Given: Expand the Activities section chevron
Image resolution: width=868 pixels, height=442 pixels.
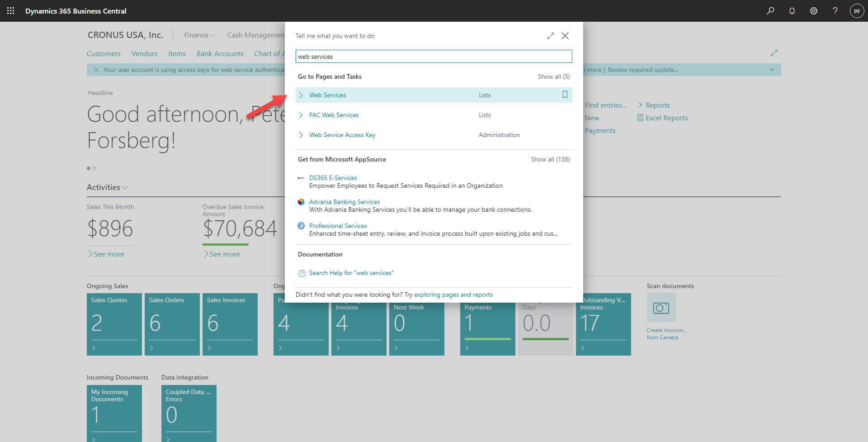Looking at the screenshot, I should click(x=125, y=187).
